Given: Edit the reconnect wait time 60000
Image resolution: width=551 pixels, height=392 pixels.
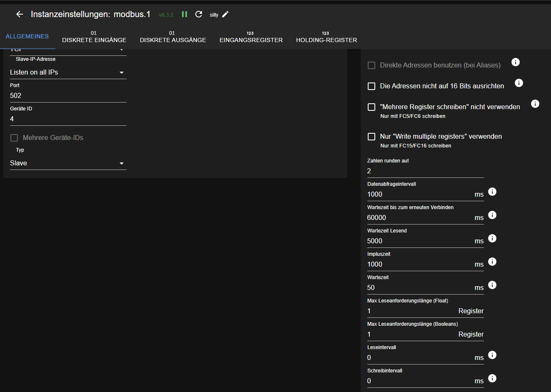Looking at the screenshot, I should point(420,217).
